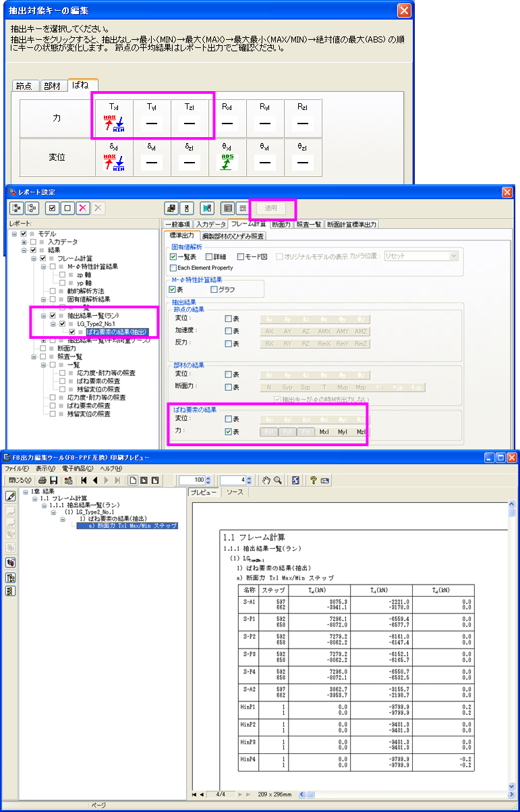Click the 閉じる close button in preview toolbar
520x812 pixels.
pyautogui.click(x=19, y=480)
